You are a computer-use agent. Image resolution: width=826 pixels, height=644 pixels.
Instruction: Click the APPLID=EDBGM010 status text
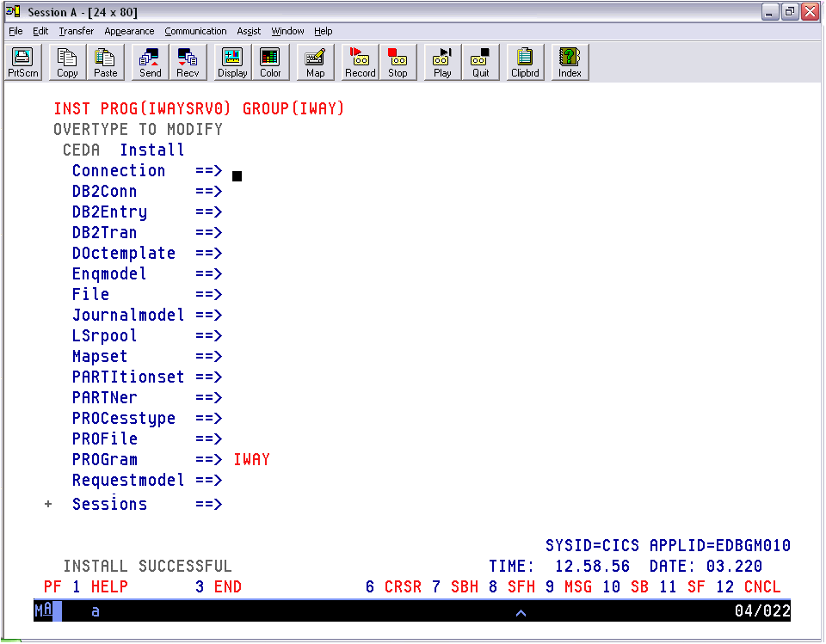click(720, 545)
